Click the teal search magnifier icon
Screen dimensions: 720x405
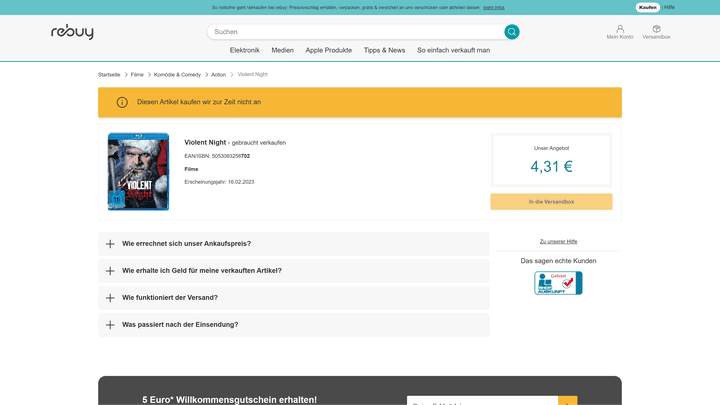[x=512, y=32]
